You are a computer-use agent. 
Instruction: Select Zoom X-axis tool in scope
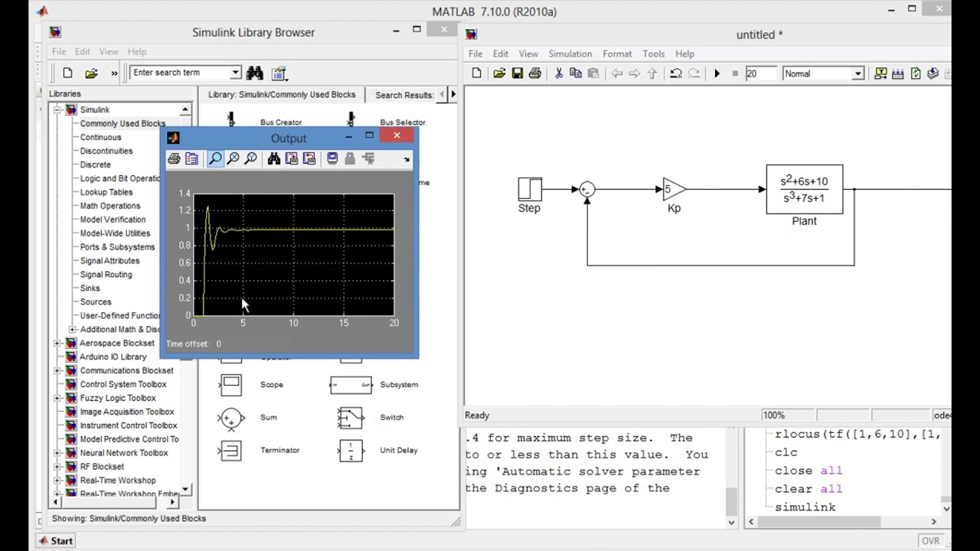click(x=233, y=158)
